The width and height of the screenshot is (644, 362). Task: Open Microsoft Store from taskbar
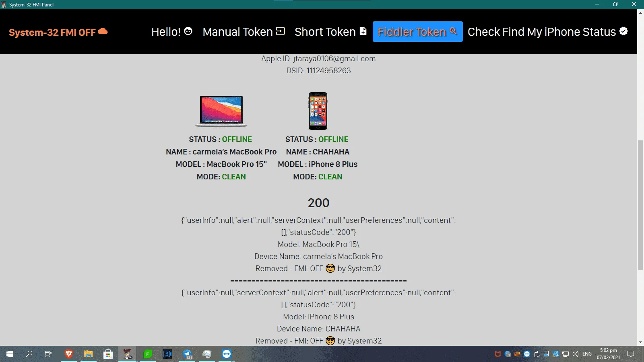(x=108, y=354)
